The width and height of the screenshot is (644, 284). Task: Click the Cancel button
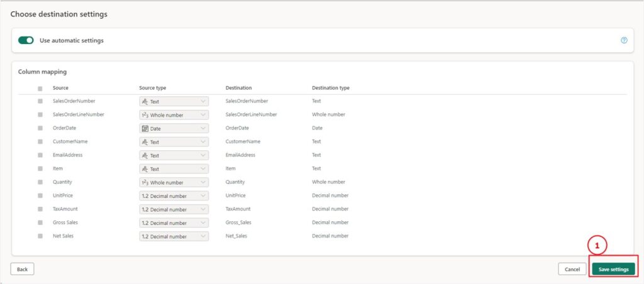(x=572, y=269)
